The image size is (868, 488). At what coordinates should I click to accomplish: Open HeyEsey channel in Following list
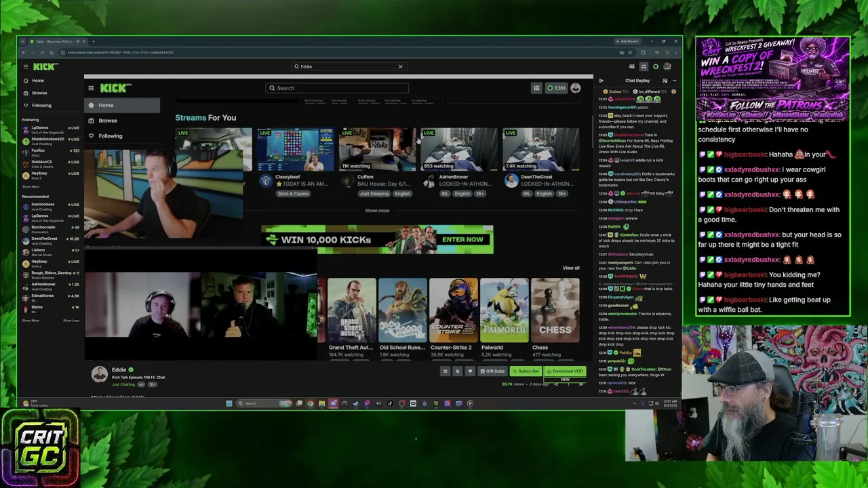click(52, 174)
